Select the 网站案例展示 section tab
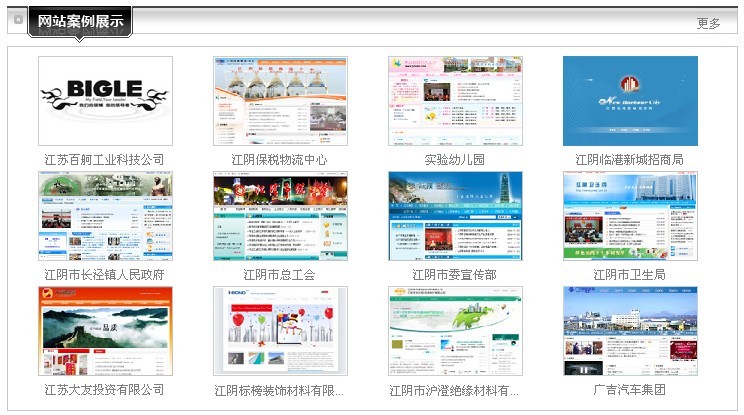The width and height of the screenshot is (744, 415). [x=80, y=21]
